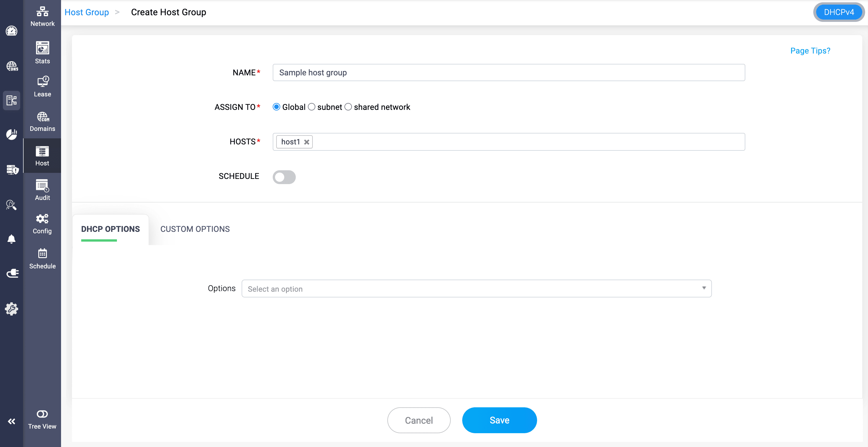Select the DHCP OPTIONS tab

point(110,229)
